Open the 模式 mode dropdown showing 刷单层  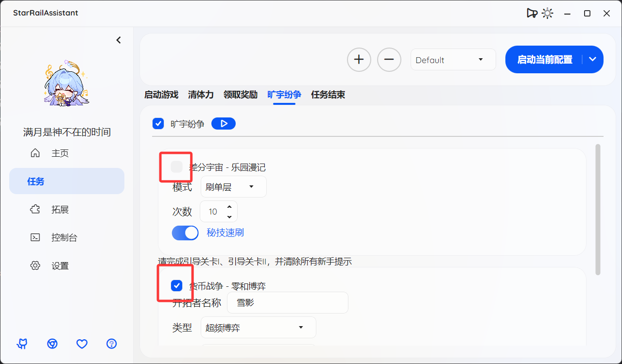click(233, 186)
